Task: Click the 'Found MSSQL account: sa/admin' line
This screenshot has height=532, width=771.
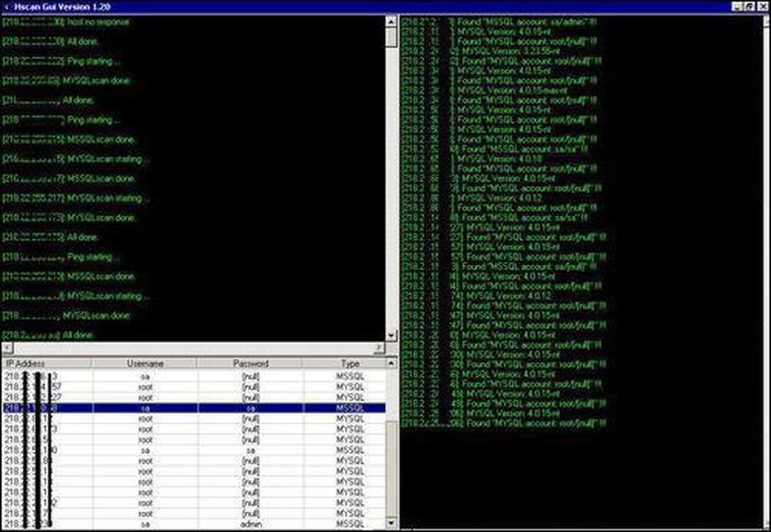Action: pyautogui.click(x=499, y=22)
